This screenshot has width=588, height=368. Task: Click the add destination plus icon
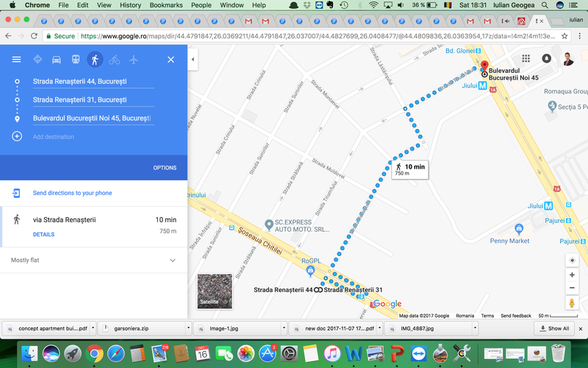click(17, 136)
